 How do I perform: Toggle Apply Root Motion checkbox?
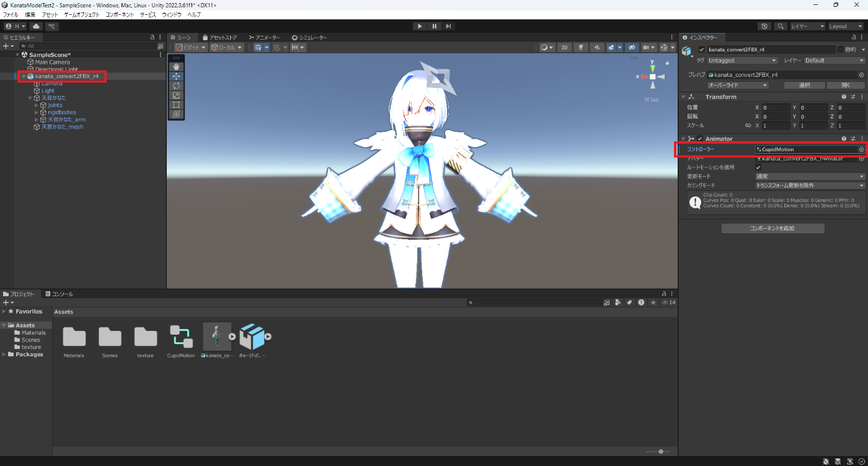click(x=758, y=167)
